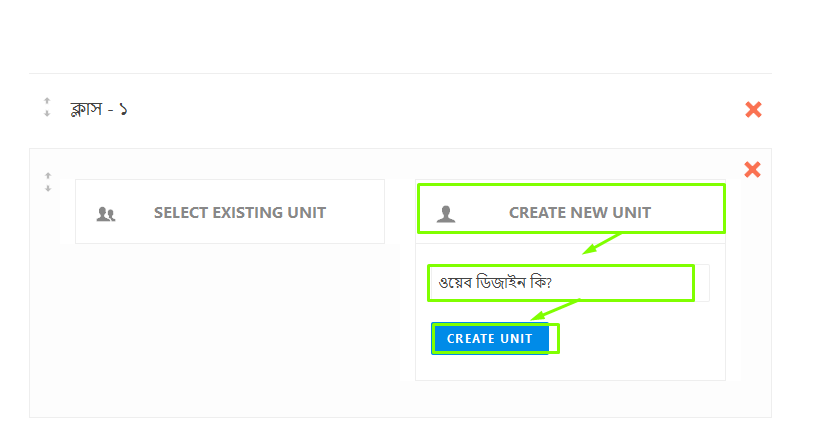Click empty space right of CREATE UNIT button

[x=640, y=339]
